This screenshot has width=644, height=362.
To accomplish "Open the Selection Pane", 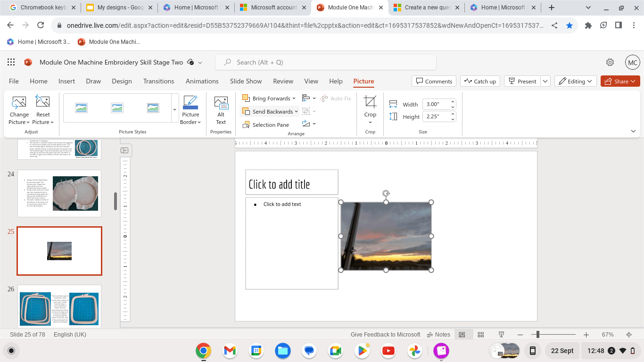I will point(266,125).
